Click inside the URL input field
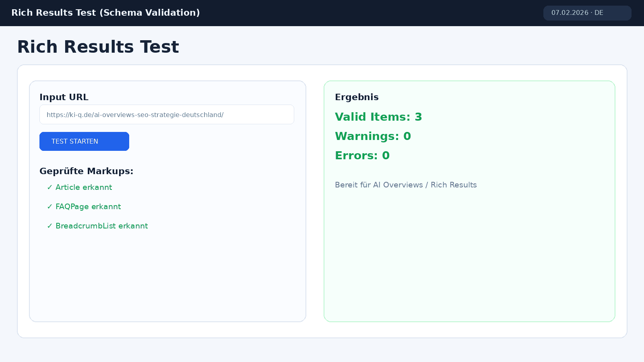This screenshot has height=362, width=644. pos(167,114)
